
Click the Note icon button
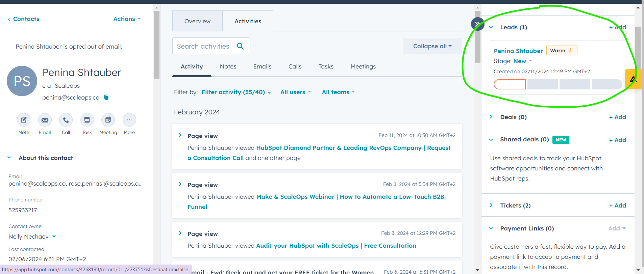(24, 120)
